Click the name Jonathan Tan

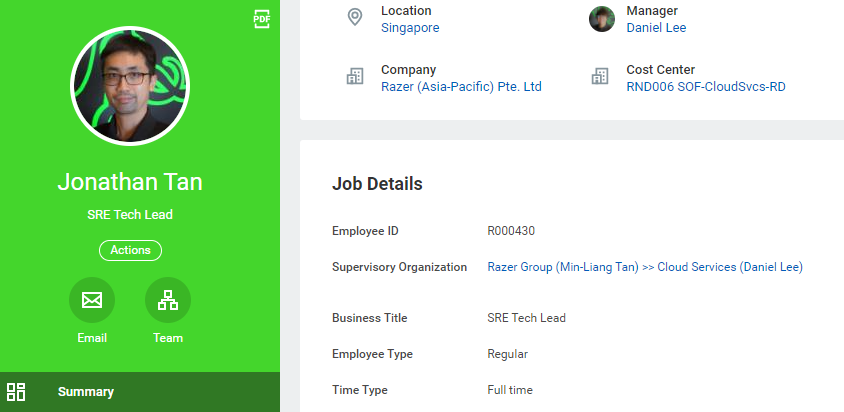[130, 182]
